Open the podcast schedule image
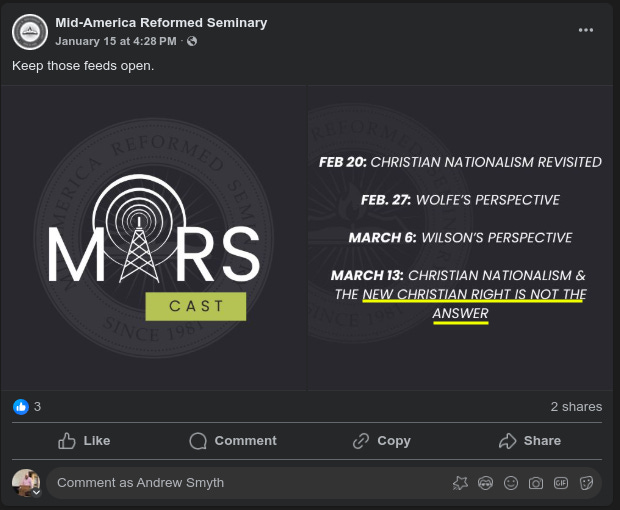620x510 pixels. pyautogui.click(x=460, y=238)
